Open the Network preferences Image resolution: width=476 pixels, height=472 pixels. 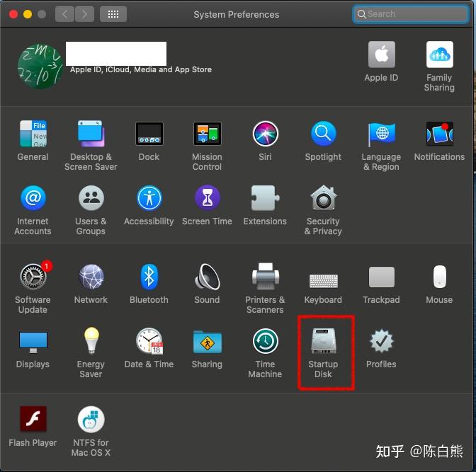pos(91,277)
